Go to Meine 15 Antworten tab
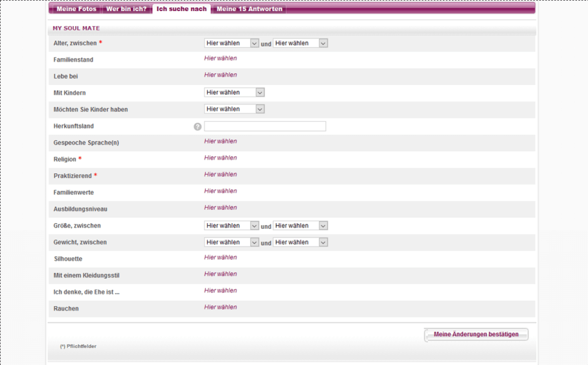 (250, 9)
